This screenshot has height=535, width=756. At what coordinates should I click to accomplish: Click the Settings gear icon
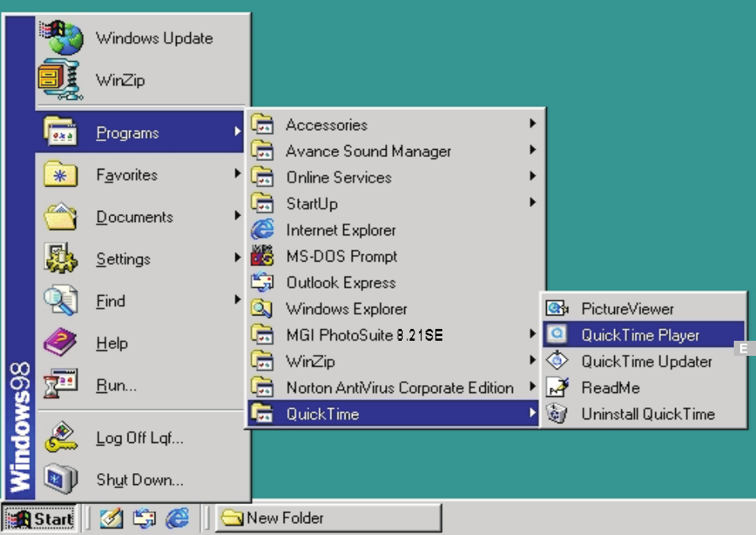coord(60,258)
